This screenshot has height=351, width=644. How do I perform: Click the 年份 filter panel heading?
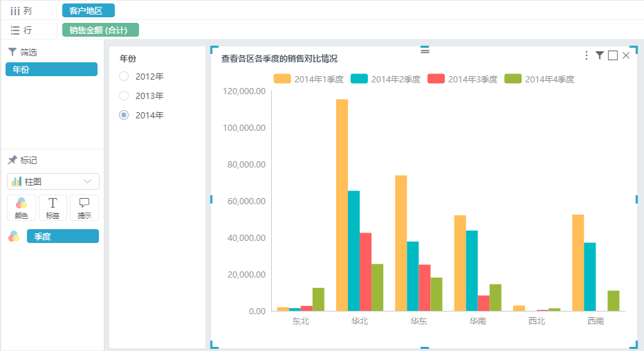coord(128,59)
